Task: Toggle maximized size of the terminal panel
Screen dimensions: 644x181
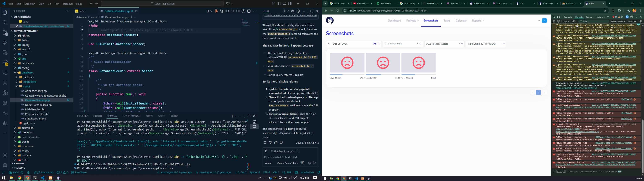Action: click(249, 116)
